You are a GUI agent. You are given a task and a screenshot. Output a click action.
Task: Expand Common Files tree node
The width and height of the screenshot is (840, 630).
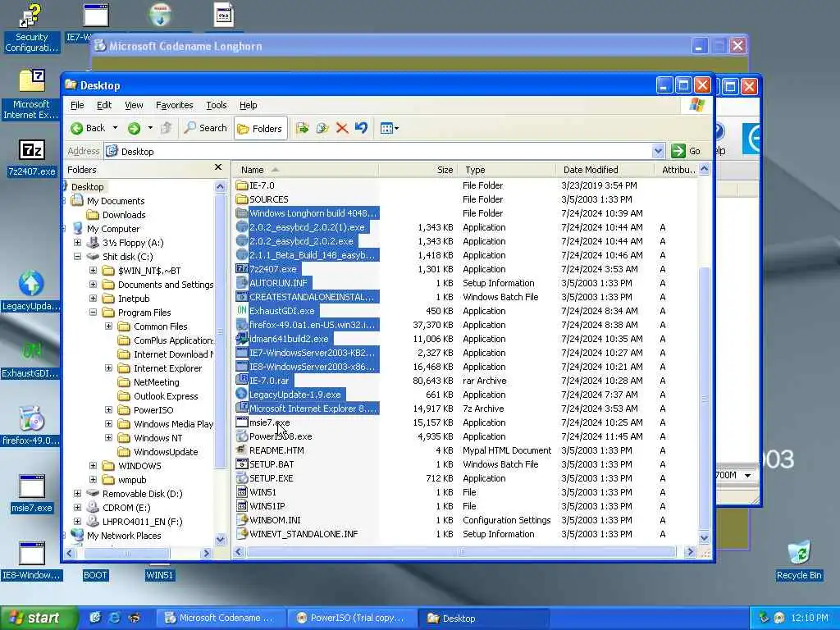click(x=108, y=326)
